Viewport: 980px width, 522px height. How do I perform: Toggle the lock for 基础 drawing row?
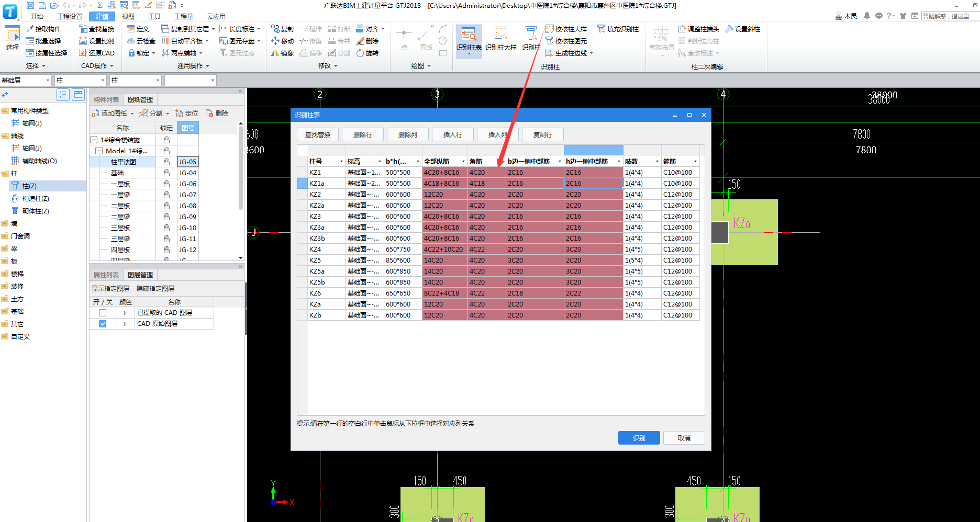166,173
